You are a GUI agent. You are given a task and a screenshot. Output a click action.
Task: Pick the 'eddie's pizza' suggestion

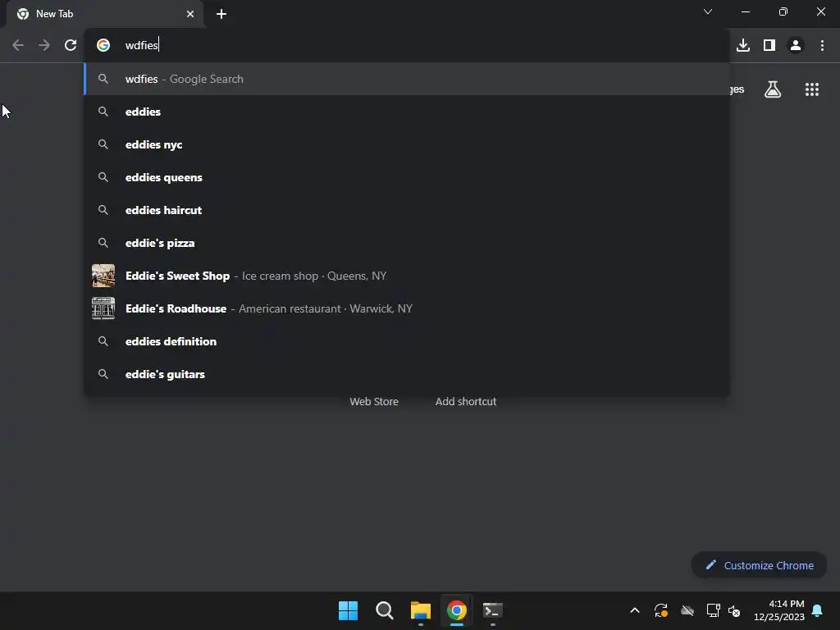pos(407,243)
